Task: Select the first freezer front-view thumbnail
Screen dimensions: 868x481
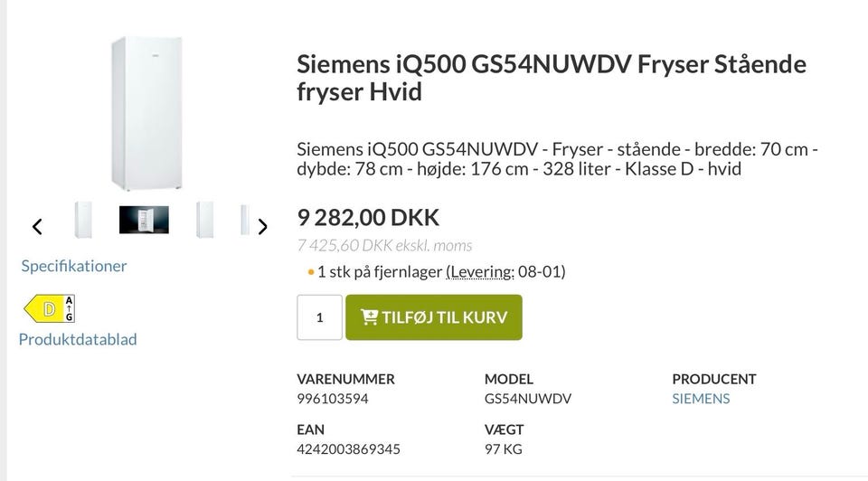Action: tap(83, 220)
